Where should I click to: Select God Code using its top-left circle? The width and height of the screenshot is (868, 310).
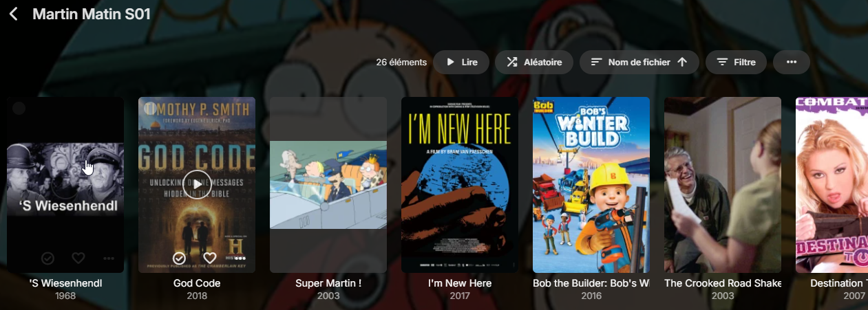pos(151,109)
